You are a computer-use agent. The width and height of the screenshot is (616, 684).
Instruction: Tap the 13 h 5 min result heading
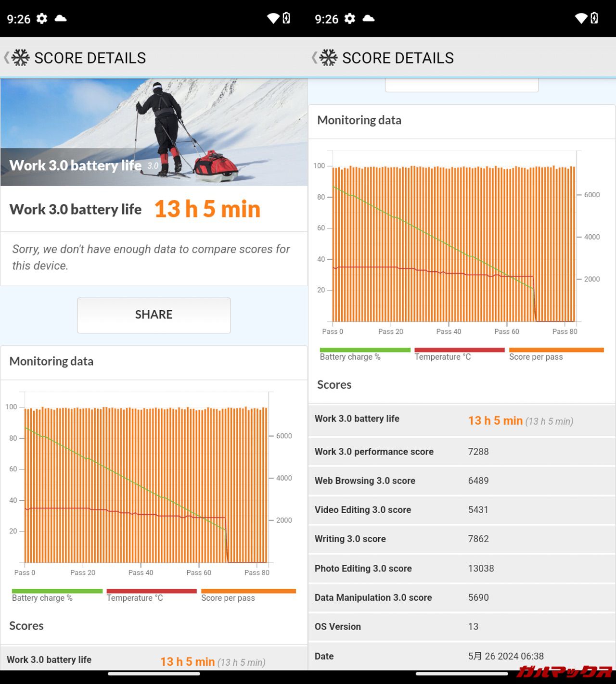tap(207, 209)
